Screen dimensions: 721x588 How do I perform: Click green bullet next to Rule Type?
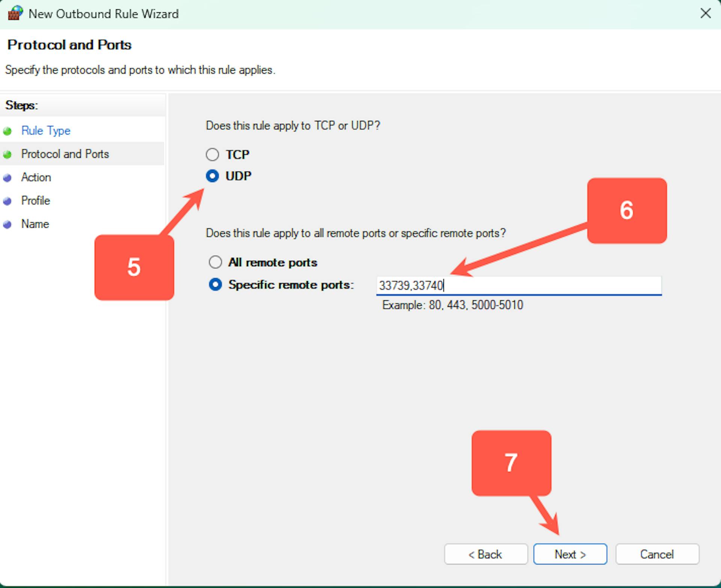click(x=7, y=131)
